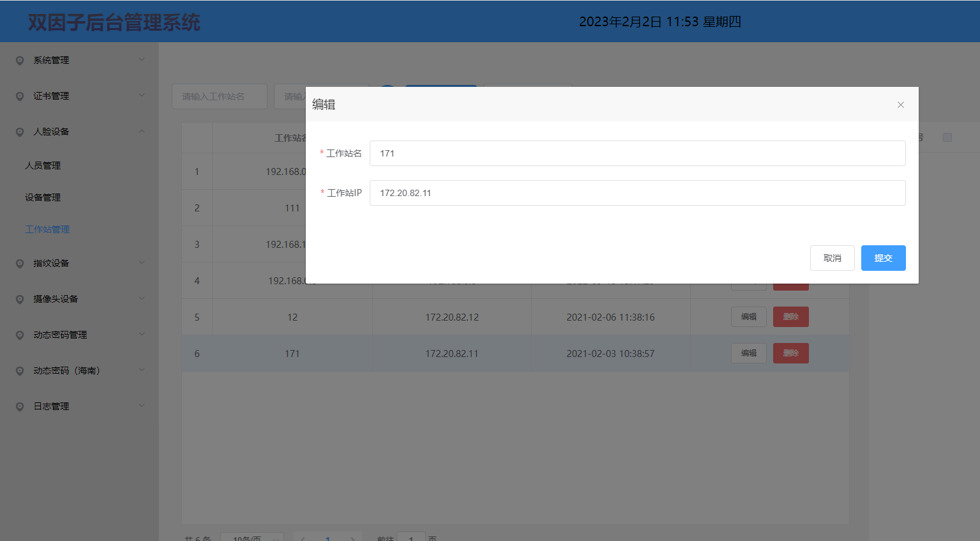980x541 pixels.
Task: Focus the 工作站名 field in the dialog
Action: pyautogui.click(x=638, y=153)
